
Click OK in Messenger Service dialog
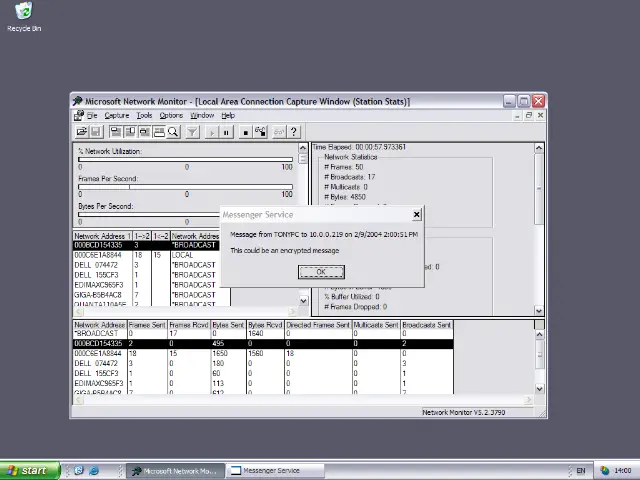click(x=321, y=272)
